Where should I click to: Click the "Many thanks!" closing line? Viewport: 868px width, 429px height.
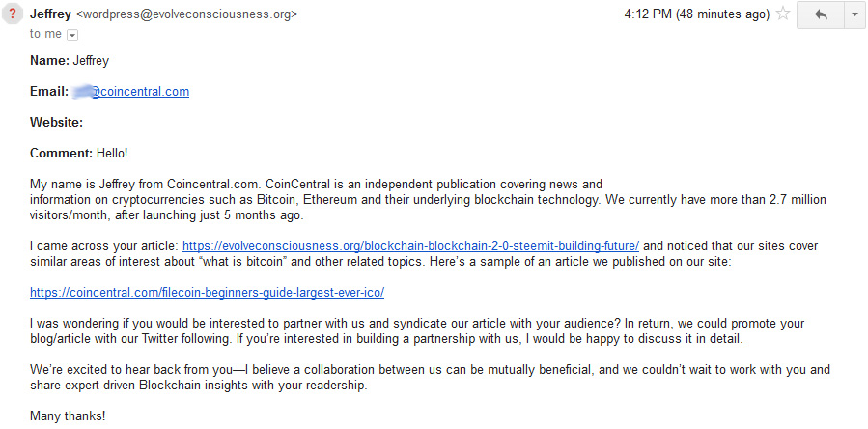(68, 415)
